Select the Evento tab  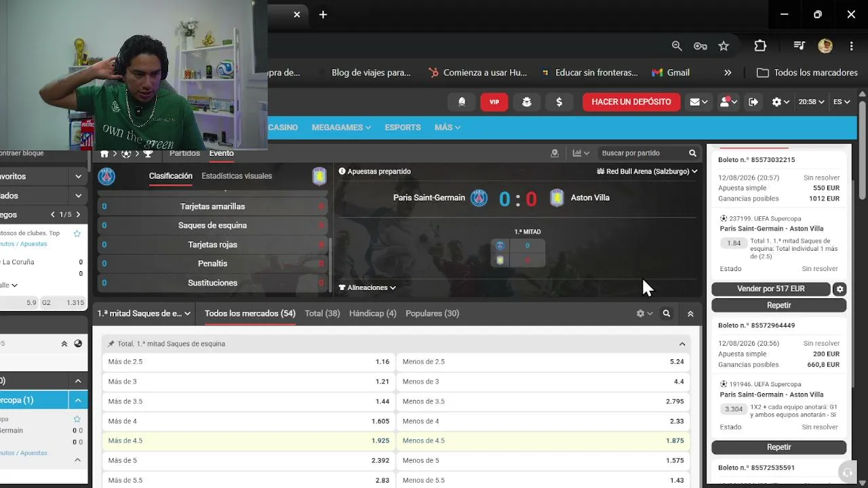coord(221,153)
